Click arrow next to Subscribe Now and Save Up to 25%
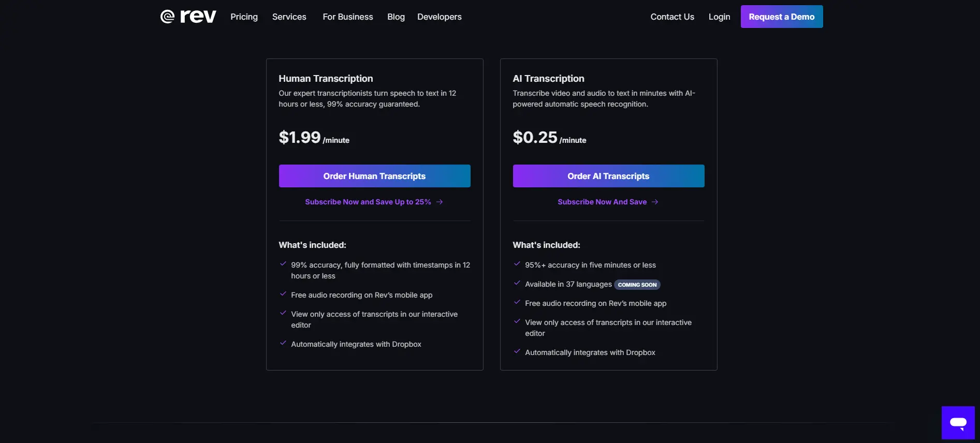The width and height of the screenshot is (980, 443). pyautogui.click(x=440, y=202)
